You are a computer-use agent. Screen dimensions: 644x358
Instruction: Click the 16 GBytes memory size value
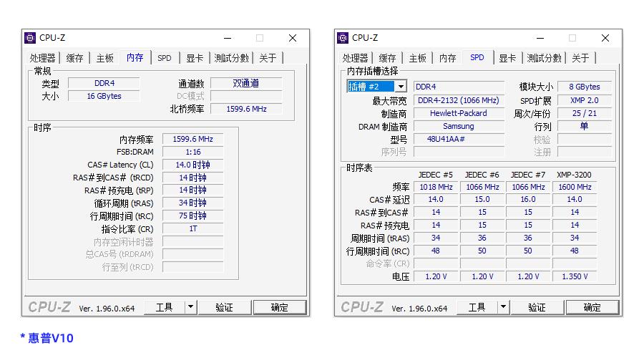tap(104, 96)
